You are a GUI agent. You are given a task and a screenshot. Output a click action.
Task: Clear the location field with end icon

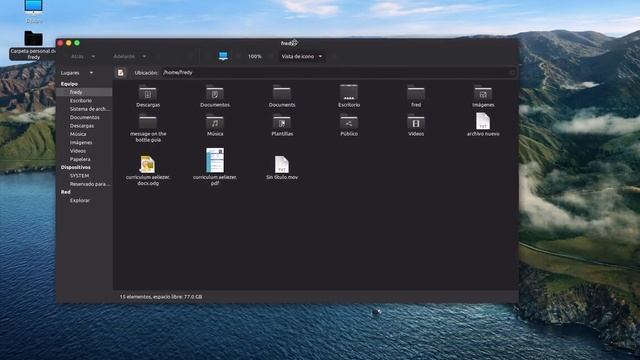coord(512,73)
